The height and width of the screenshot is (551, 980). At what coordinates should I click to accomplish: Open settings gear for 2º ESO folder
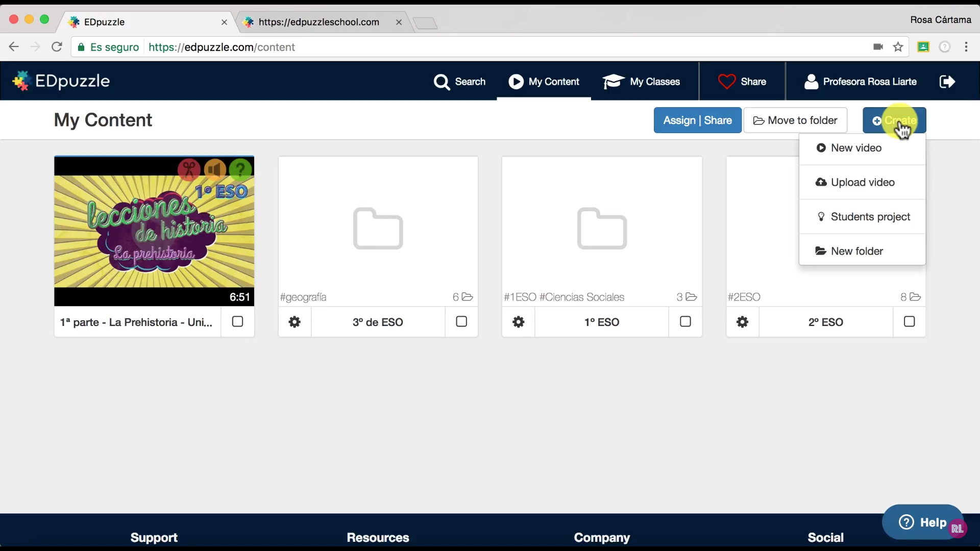click(742, 322)
